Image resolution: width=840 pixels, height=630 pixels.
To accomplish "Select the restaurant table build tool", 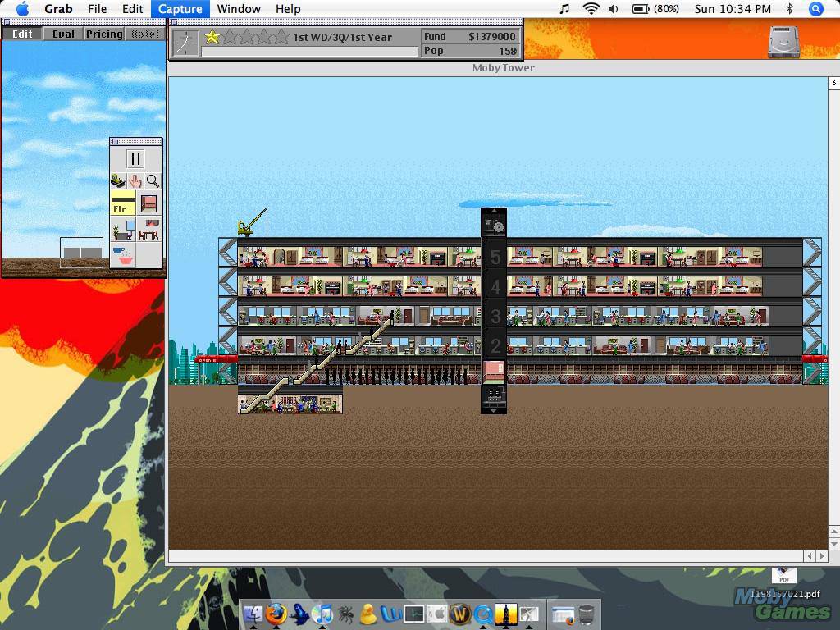I will (x=149, y=230).
